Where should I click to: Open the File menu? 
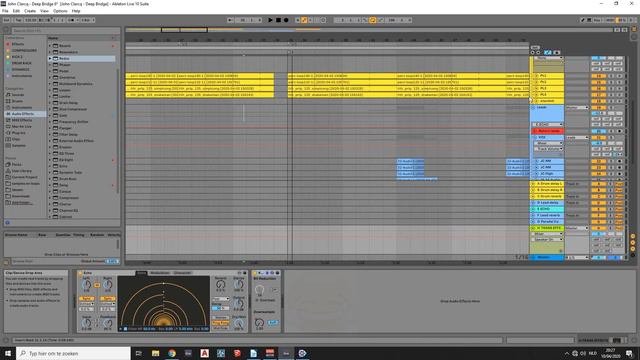[x=5, y=11]
